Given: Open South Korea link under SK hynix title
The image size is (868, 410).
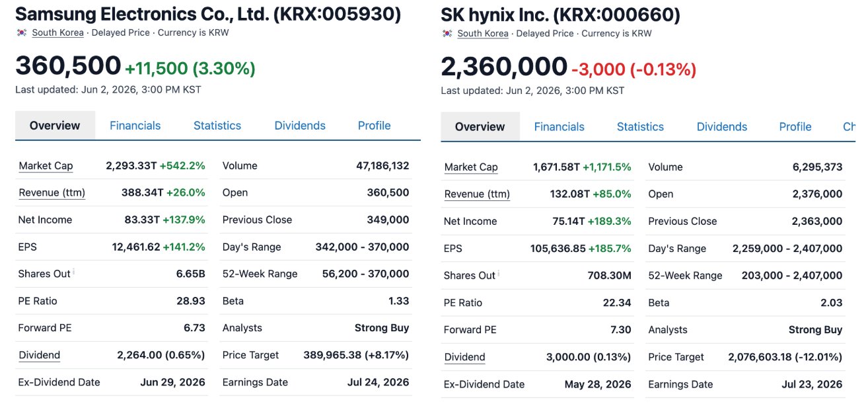Looking at the screenshot, I should [x=483, y=33].
